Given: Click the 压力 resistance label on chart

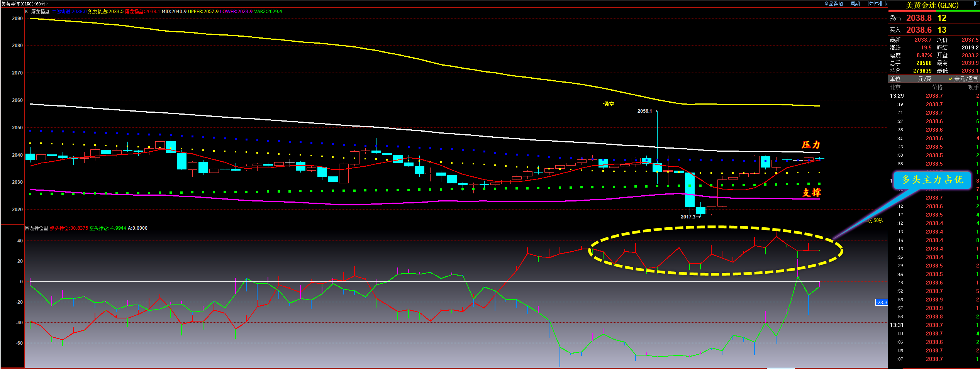Looking at the screenshot, I should (x=810, y=145).
